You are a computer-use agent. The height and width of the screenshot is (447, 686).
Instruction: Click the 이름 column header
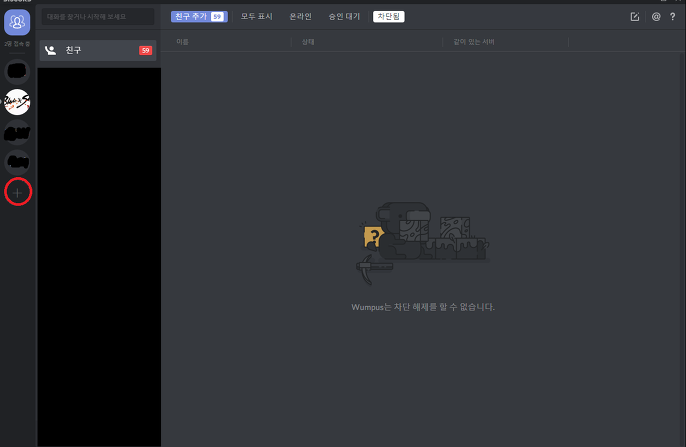[x=182, y=42]
